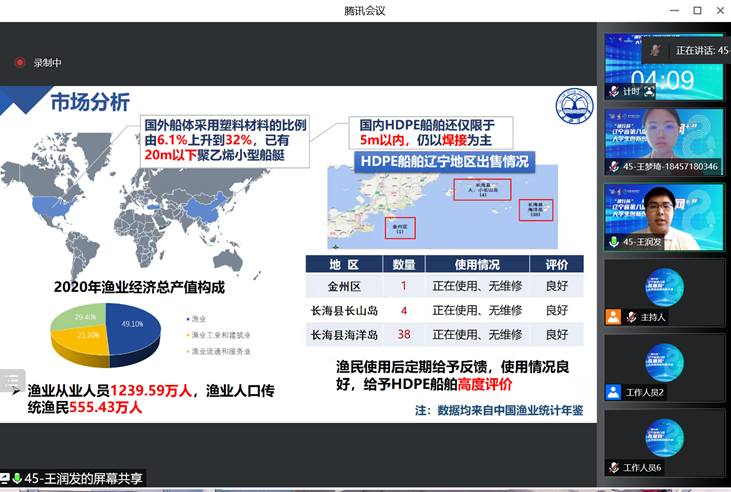The height and width of the screenshot is (492, 731).
Task: Click the 工作人员2 avatar circle
Action: (x=664, y=362)
